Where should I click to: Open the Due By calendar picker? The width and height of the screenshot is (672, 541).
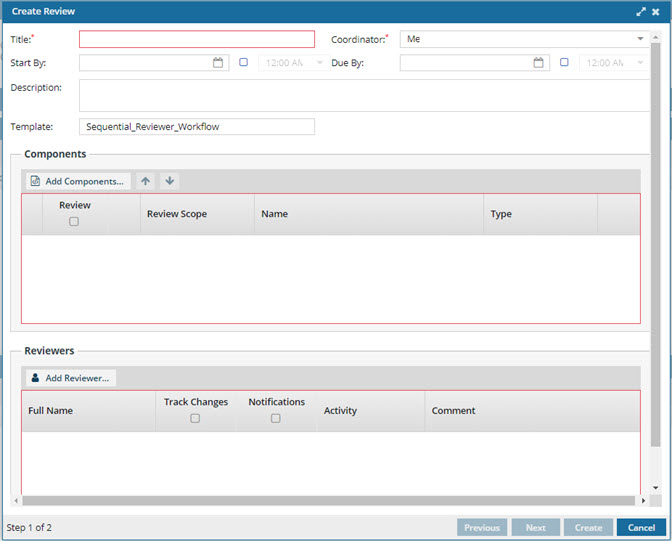pos(538,63)
